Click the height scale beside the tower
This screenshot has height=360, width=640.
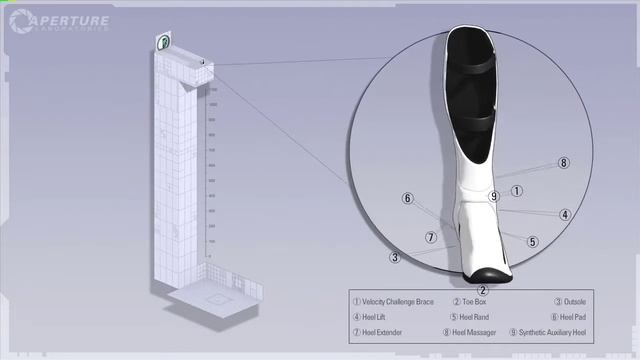(x=212, y=171)
